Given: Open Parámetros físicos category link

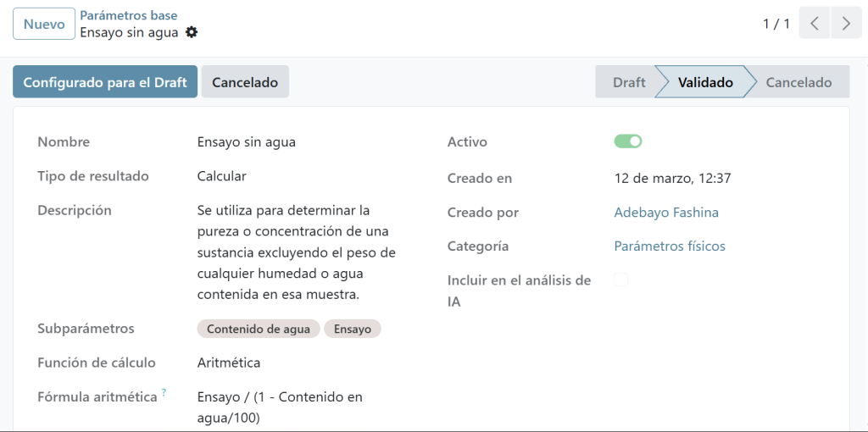Looking at the screenshot, I should (670, 246).
